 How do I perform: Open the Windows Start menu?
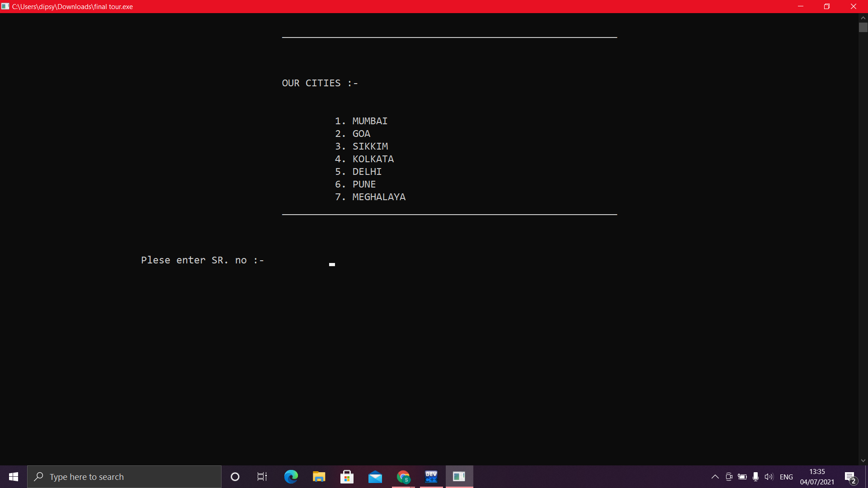14,477
